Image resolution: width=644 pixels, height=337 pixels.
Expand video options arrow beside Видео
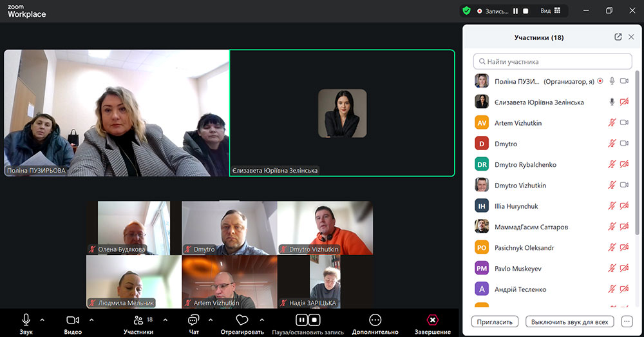91,320
